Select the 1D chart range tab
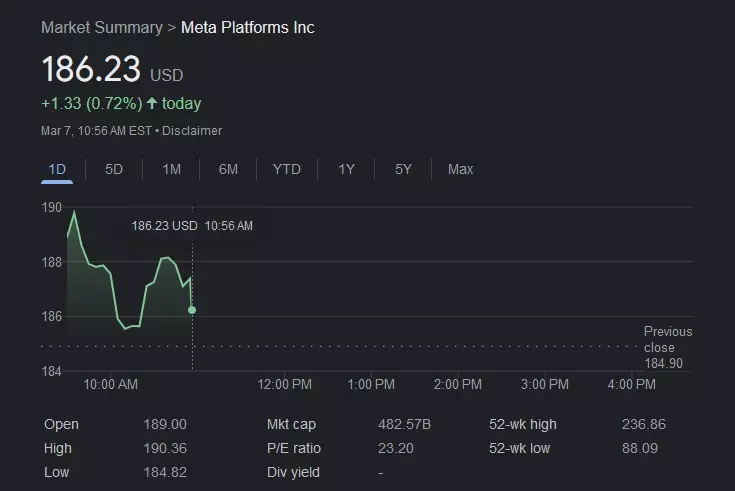 [x=57, y=169]
